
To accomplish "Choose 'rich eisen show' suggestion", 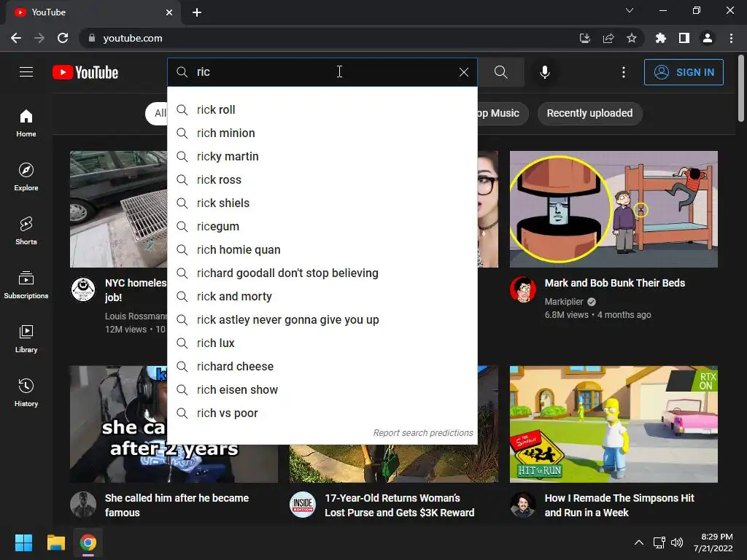I will pyautogui.click(x=322, y=390).
